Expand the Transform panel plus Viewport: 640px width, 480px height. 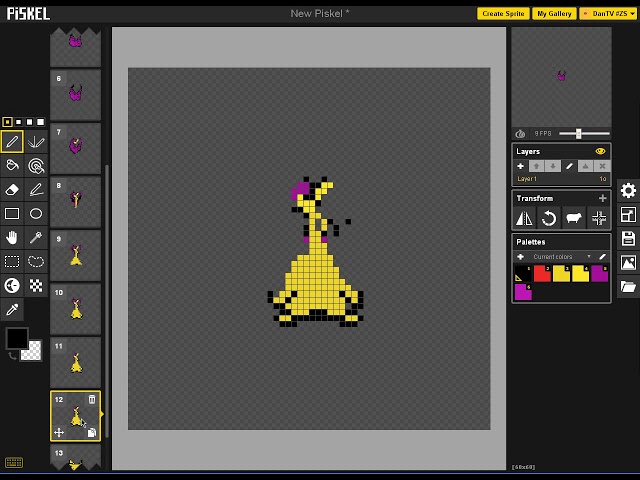(x=602, y=198)
